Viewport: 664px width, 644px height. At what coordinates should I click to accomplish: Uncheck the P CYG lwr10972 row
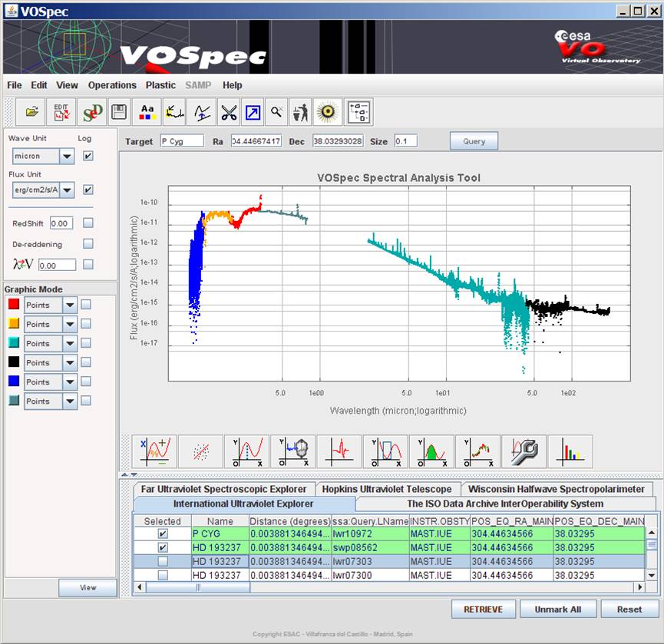(163, 533)
